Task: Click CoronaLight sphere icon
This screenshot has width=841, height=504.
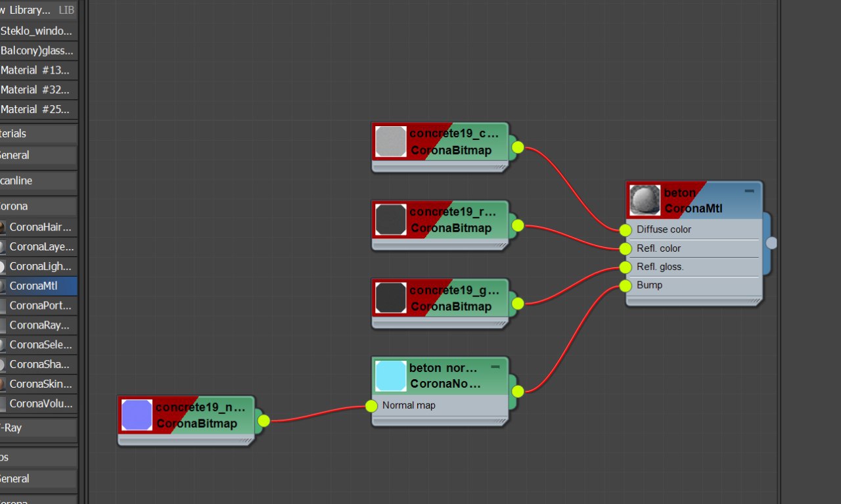Action: click(x=2, y=266)
